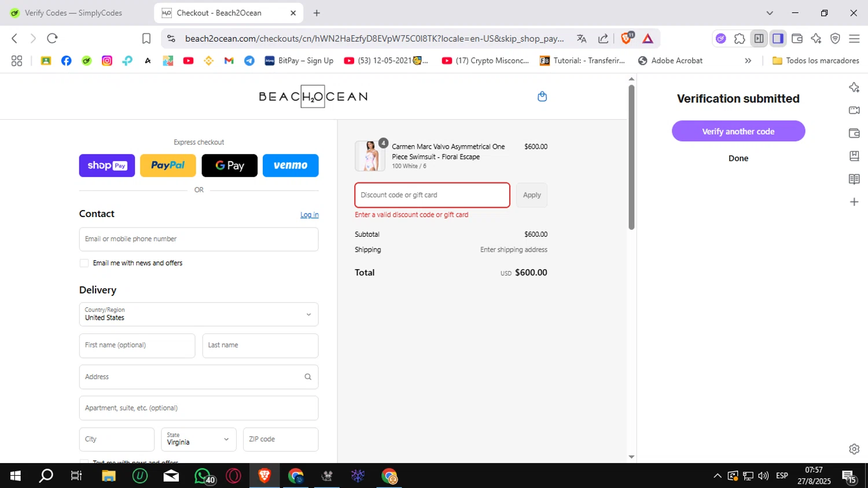
Task: Click Verify another code button
Action: tap(738, 131)
